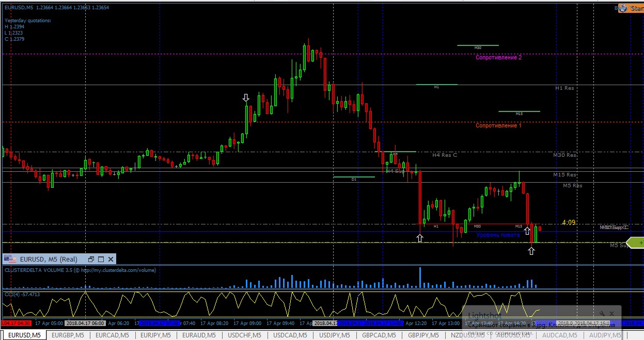Click the yellow '4:09' timer text
644x340 pixels.
569,223
